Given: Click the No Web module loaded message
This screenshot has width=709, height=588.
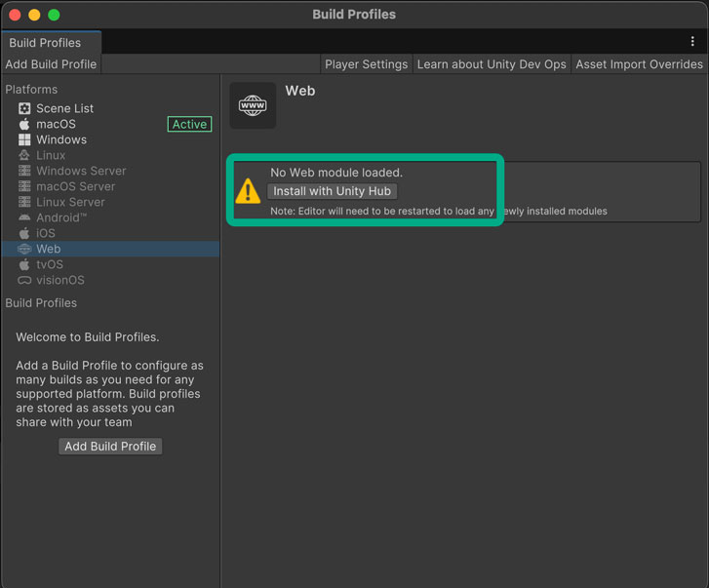Looking at the screenshot, I should tap(336, 173).
